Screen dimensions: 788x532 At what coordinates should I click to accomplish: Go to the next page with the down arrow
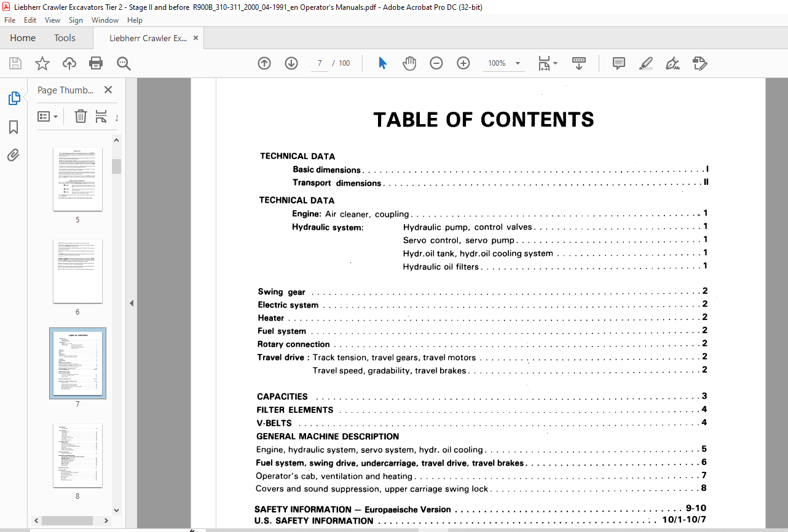click(x=291, y=63)
